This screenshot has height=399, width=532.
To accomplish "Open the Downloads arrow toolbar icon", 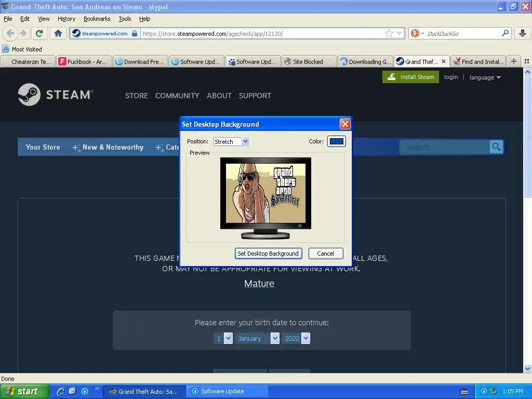I will pyautogui.click(x=523, y=33).
